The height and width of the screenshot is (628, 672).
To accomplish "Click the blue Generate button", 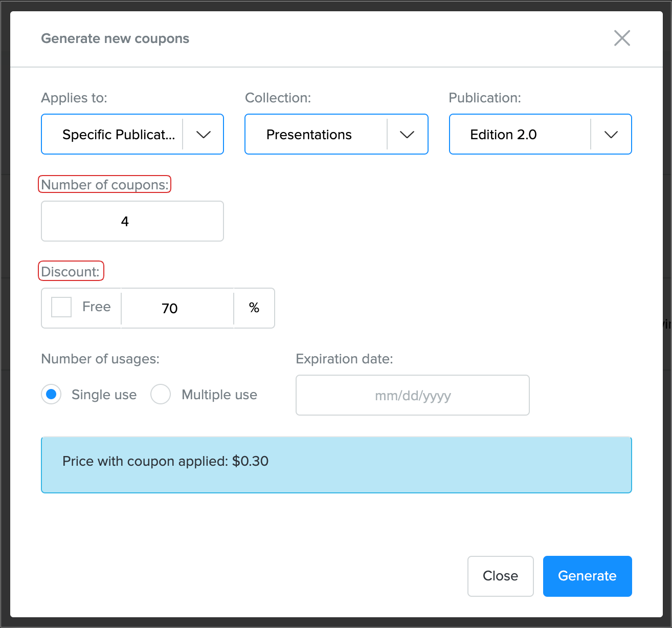I will [587, 576].
